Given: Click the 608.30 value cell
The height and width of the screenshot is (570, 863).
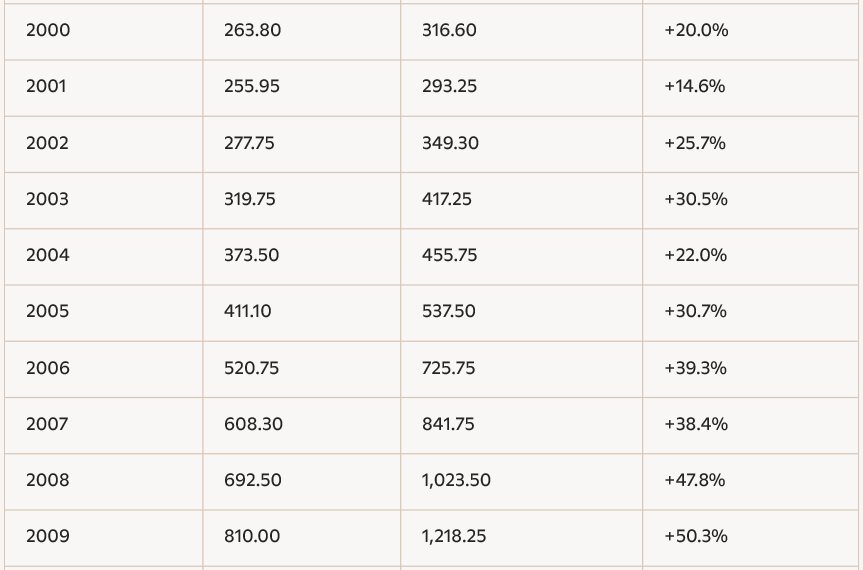Looking at the screenshot, I should tap(253, 424).
